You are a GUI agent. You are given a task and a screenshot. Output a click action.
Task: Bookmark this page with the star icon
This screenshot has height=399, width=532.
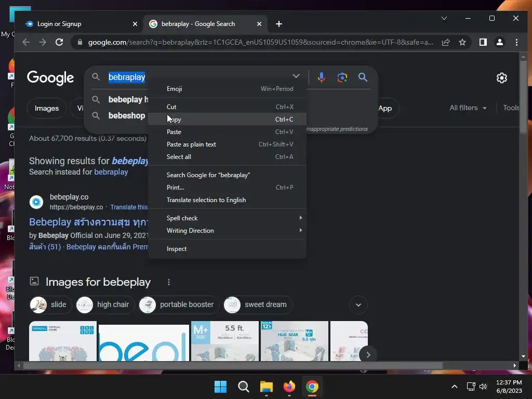(462, 42)
